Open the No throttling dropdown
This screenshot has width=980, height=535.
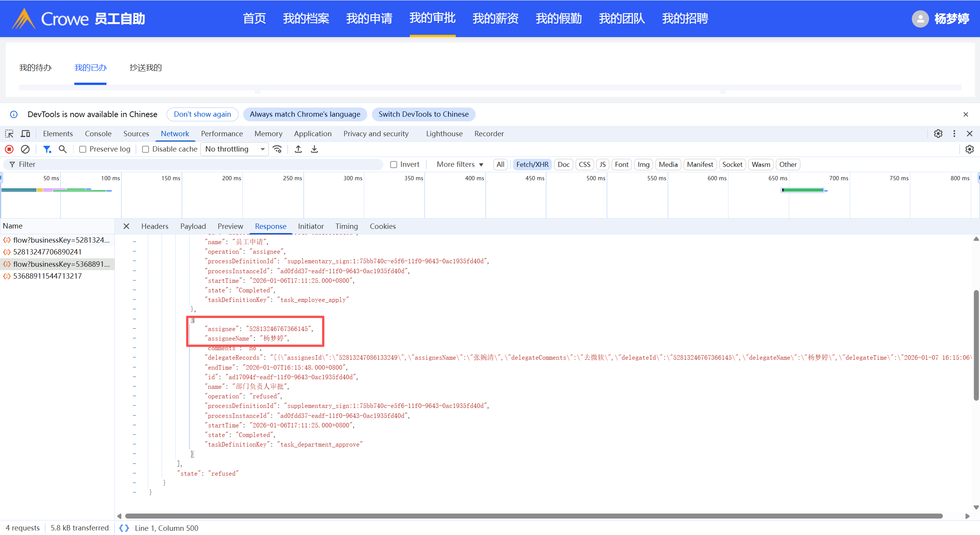pyautogui.click(x=234, y=149)
